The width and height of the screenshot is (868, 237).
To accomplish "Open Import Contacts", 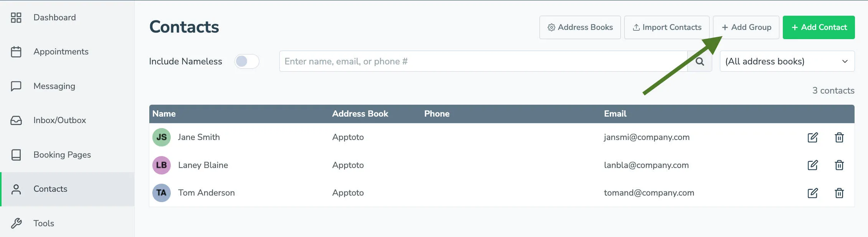I will (x=667, y=27).
